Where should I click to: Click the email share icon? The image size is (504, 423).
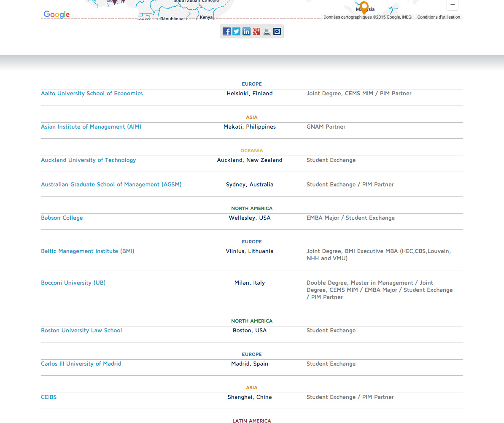pos(277,32)
